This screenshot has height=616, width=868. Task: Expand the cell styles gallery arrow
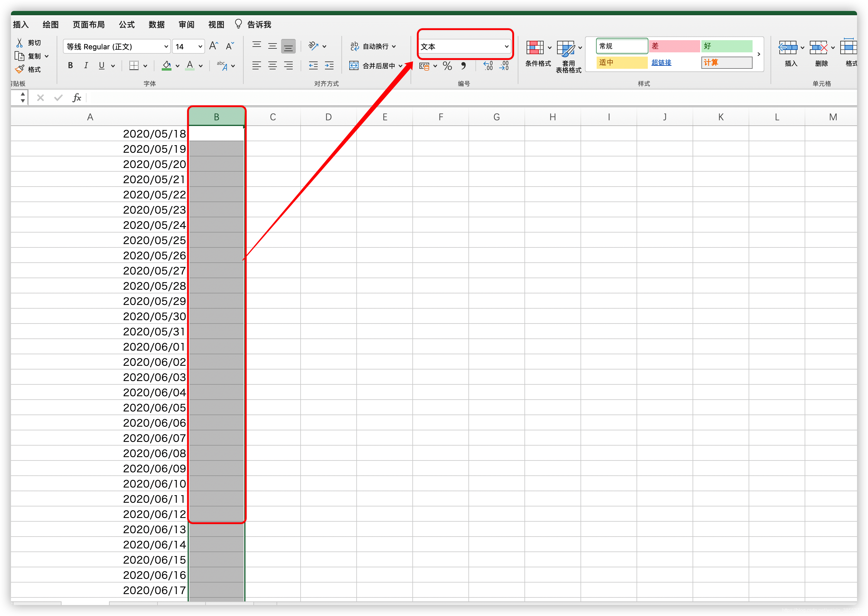point(758,54)
